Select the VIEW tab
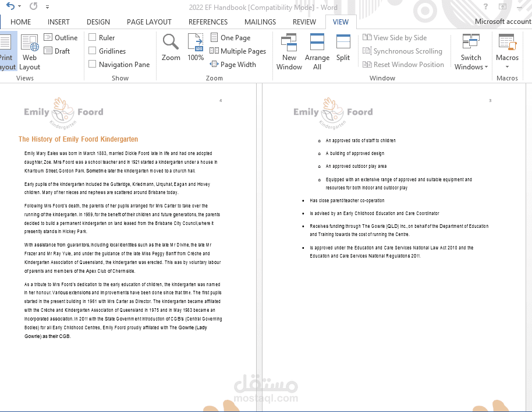The width and height of the screenshot is (532, 412). click(341, 22)
